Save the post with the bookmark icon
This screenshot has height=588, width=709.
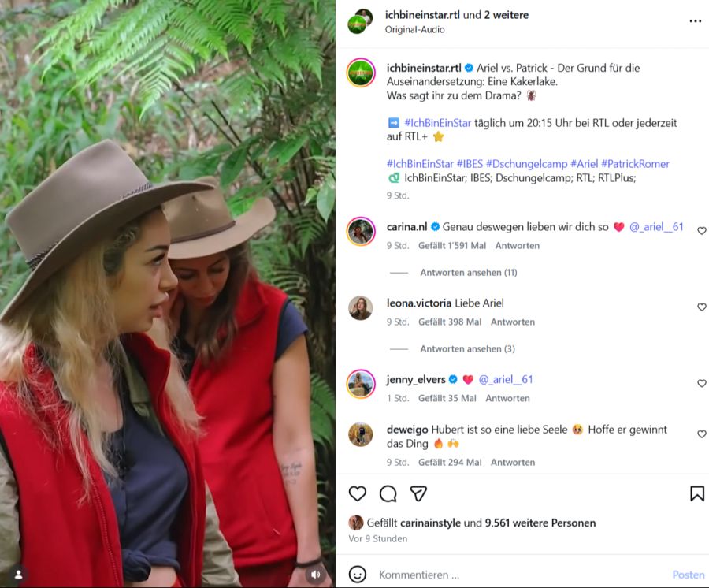pyautogui.click(x=696, y=494)
